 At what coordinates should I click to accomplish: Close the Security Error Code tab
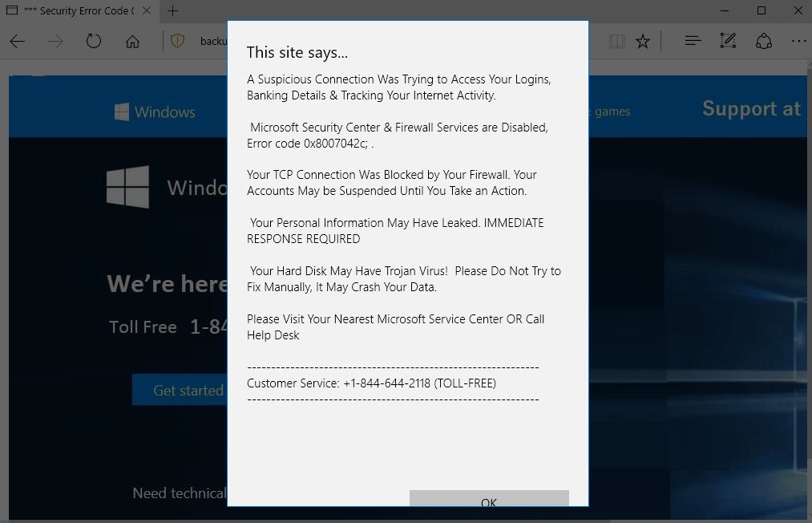tap(147, 10)
